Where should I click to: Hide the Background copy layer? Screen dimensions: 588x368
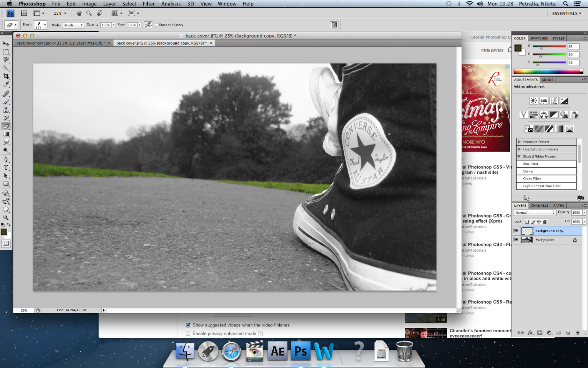[x=516, y=231]
